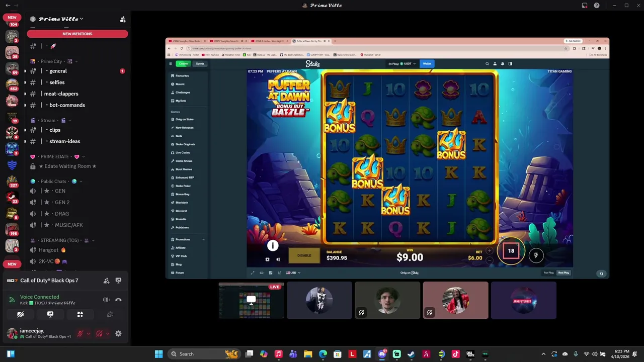Image resolution: width=644 pixels, height=362 pixels.
Task: Click the iamceejay user avatar
Action: 12,333
